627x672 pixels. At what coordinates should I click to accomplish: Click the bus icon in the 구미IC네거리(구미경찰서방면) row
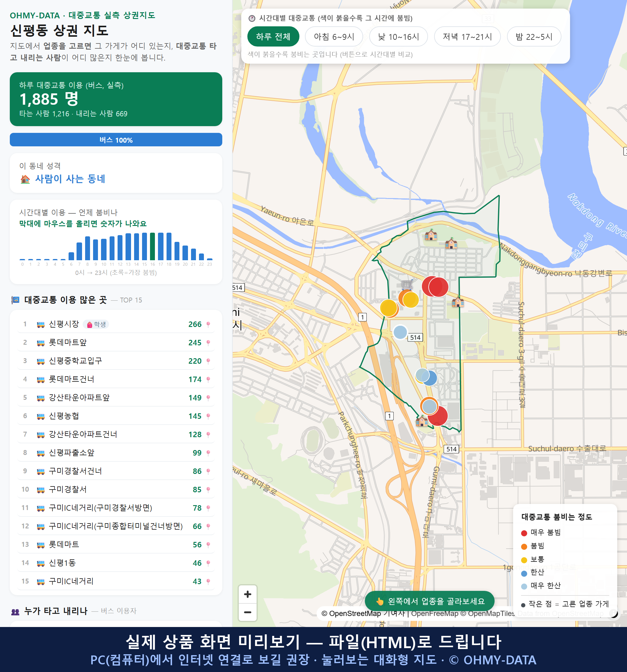(40, 508)
